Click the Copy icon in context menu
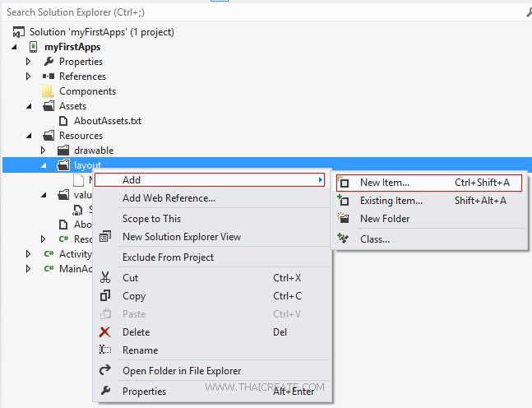532x408 pixels. (105, 295)
